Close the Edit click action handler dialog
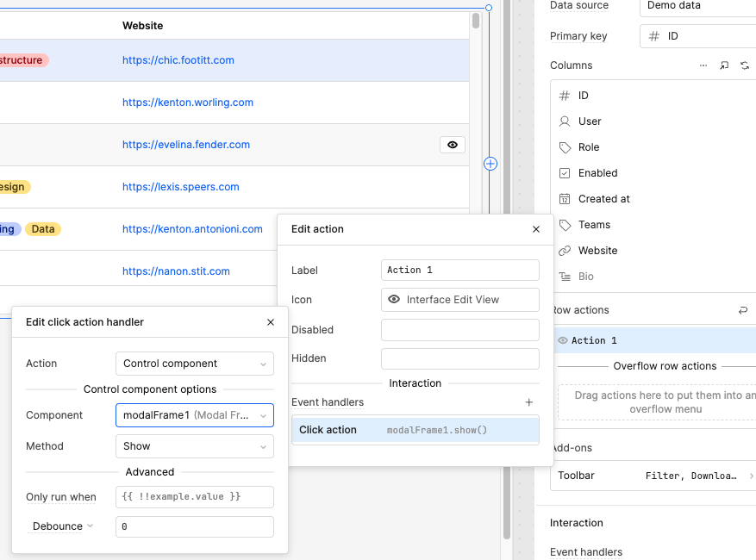The width and height of the screenshot is (756, 560). [x=271, y=322]
